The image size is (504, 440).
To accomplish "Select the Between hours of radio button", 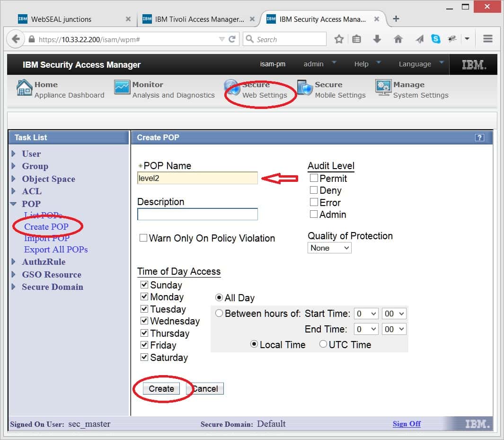I will pyautogui.click(x=219, y=313).
